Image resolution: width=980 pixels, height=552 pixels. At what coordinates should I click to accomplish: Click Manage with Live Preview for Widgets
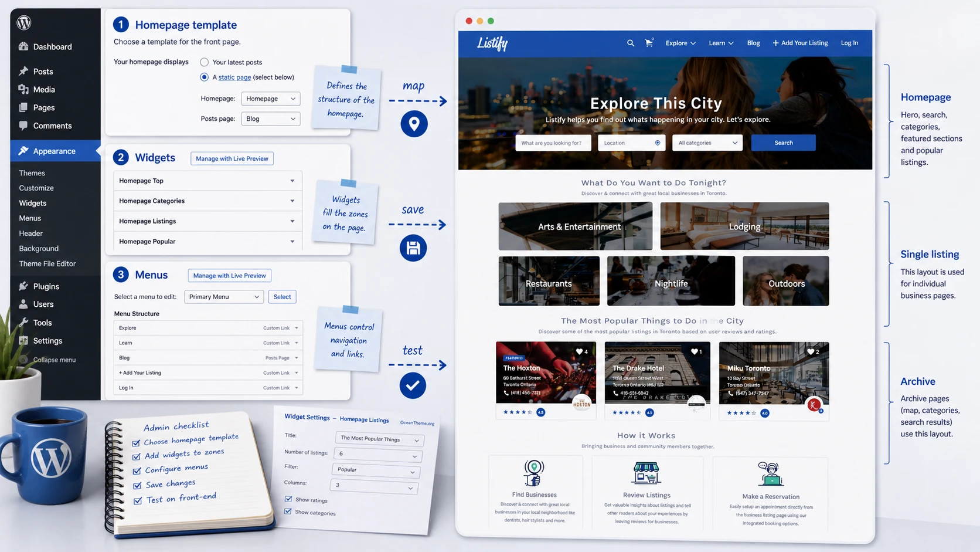[232, 158]
